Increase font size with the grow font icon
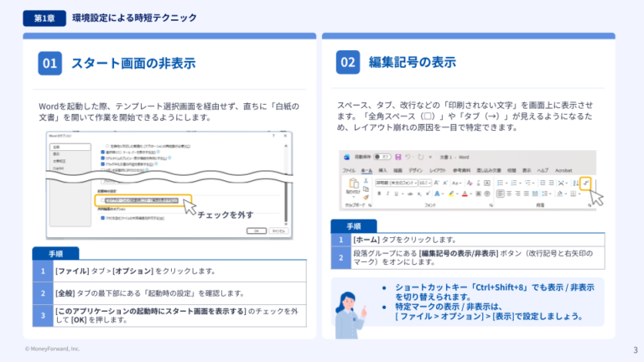The height and width of the screenshot is (362, 644). coord(436,183)
